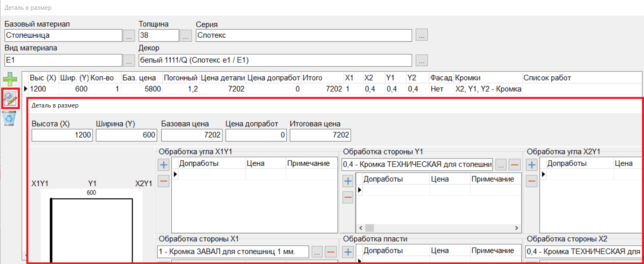The height and width of the screenshot is (264, 644).
Task: Click the edit detail pencil icon
Action: click(x=10, y=99)
